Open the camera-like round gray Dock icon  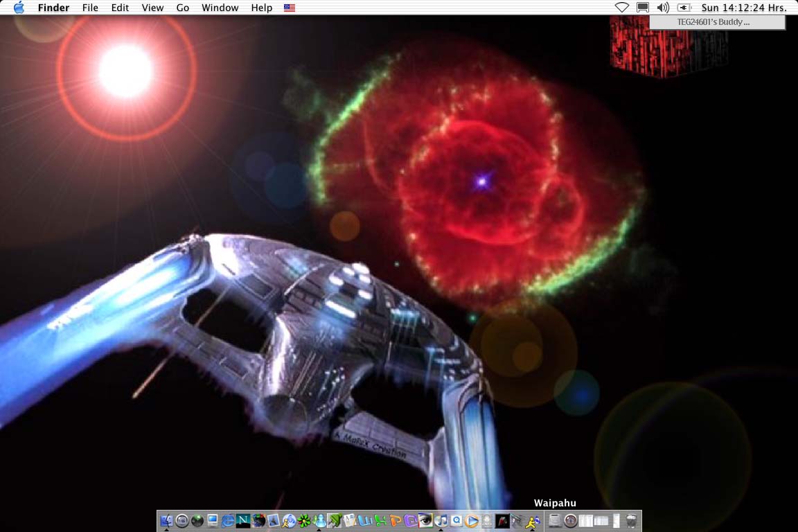[181, 521]
